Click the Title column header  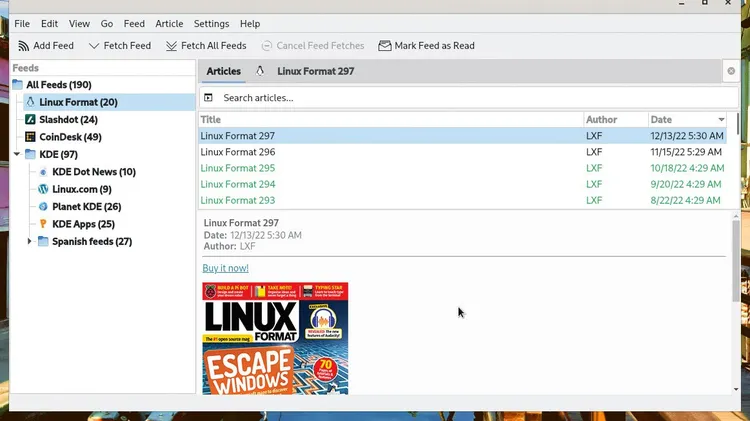pyautogui.click(x=391, y=120)
